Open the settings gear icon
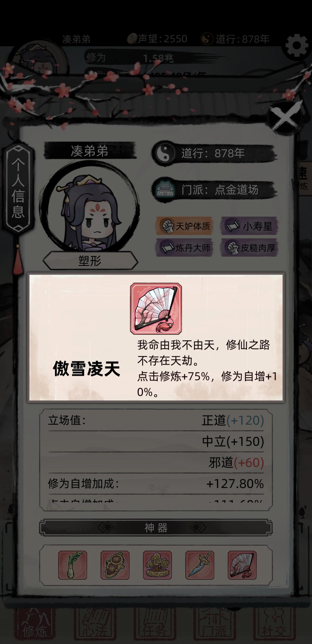The image size is (312, 644). click(x=297, y=46)
